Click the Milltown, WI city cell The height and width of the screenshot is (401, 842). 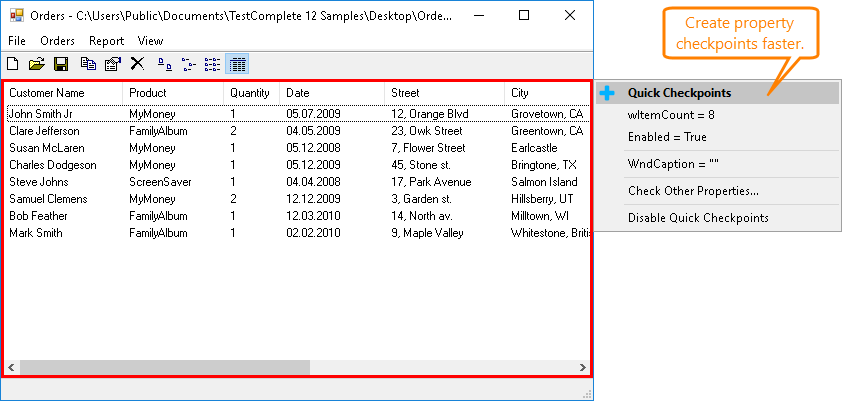click(540, 216)
